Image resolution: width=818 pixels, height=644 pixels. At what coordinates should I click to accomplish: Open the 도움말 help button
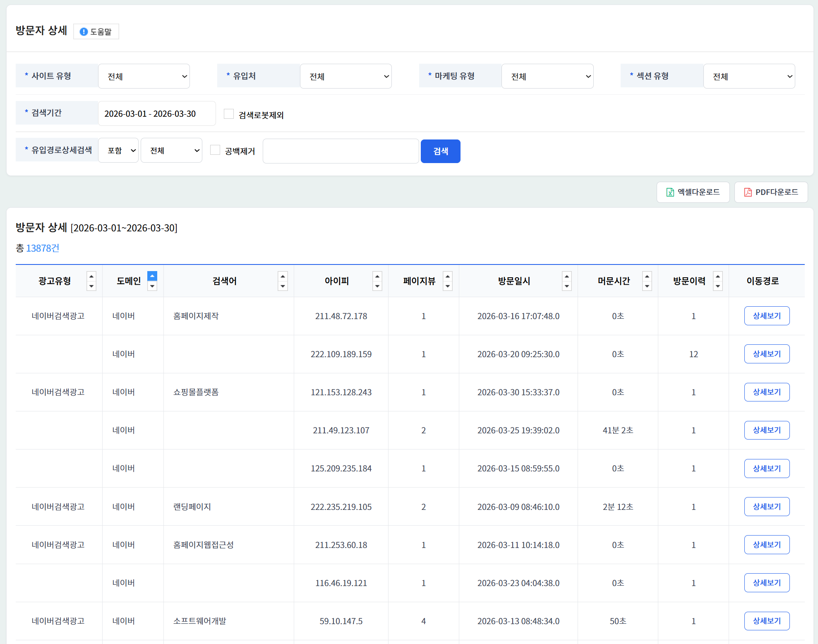point(96,31)
